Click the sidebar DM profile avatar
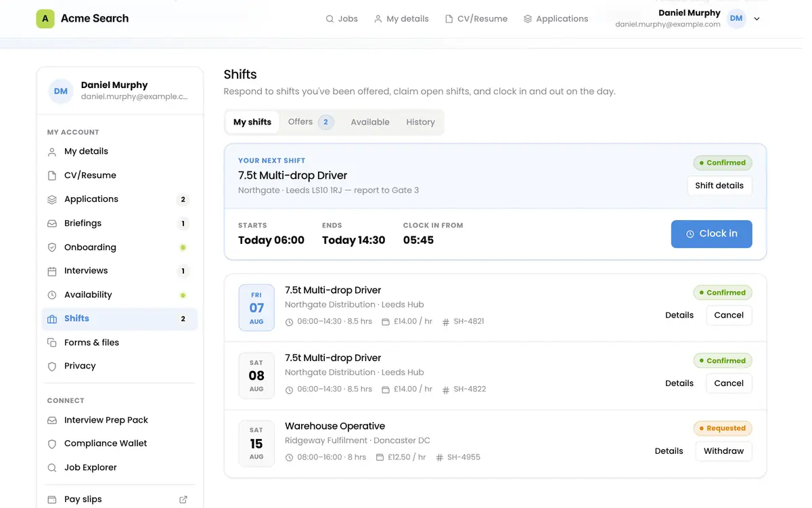 pyautogui.click(x=61, y=91)
